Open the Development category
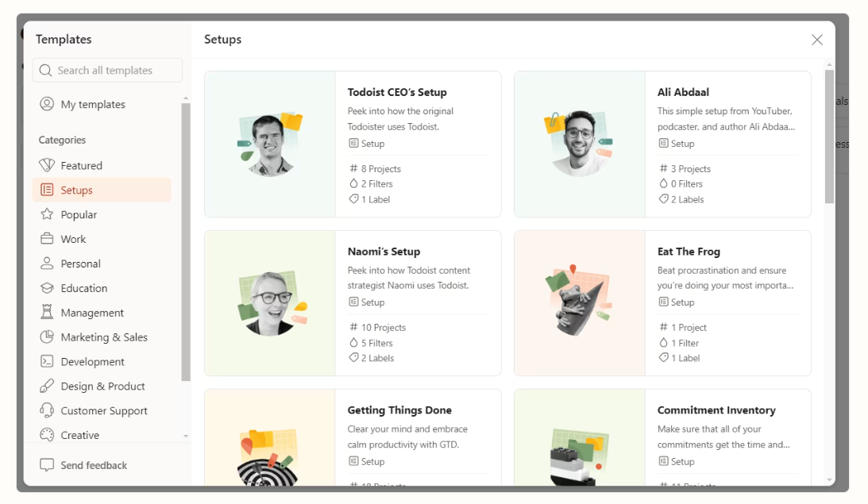The height and width of the screenshot is (504, 868). coord(102,361)
